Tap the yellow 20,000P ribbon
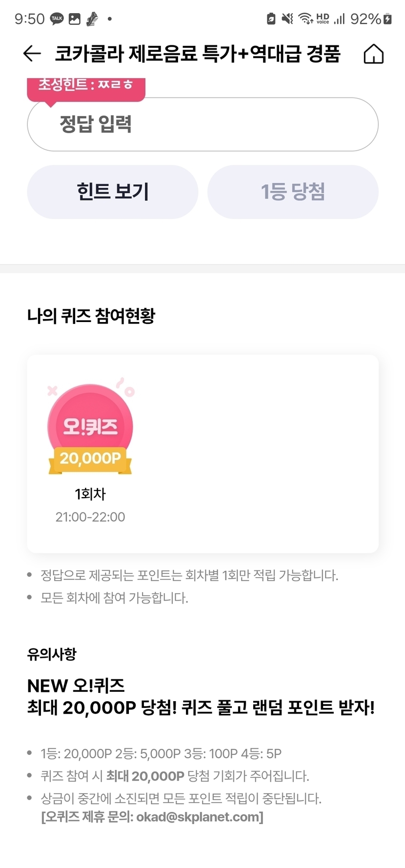The height and width of the screenshot is (868, 405). [x=90, y=459]
